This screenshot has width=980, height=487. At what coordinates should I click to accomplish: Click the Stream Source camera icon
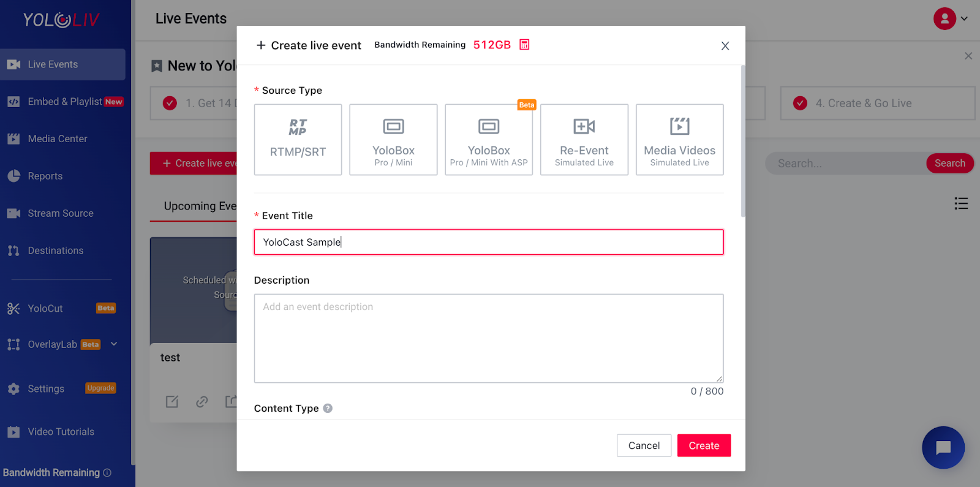[x=13, y=213]
